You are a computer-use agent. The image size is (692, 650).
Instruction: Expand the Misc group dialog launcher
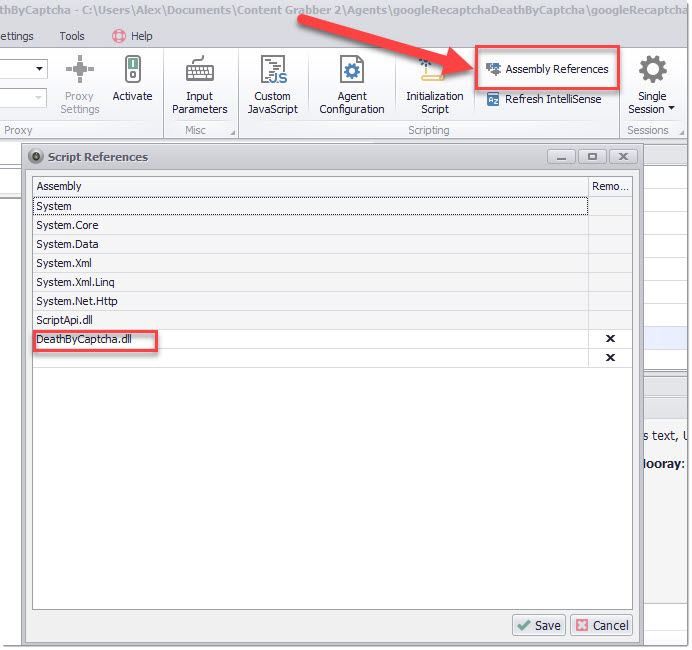[x=233, y=131]
